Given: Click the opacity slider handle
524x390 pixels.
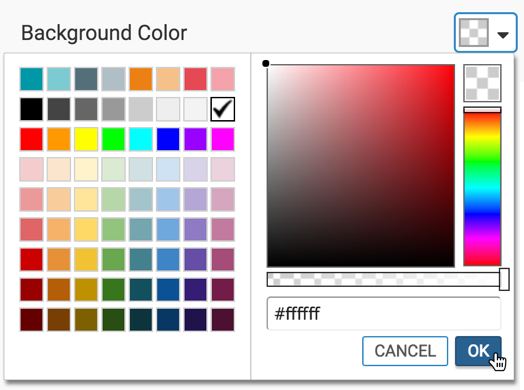Looking at the screenshot, I should coord(504,279).
